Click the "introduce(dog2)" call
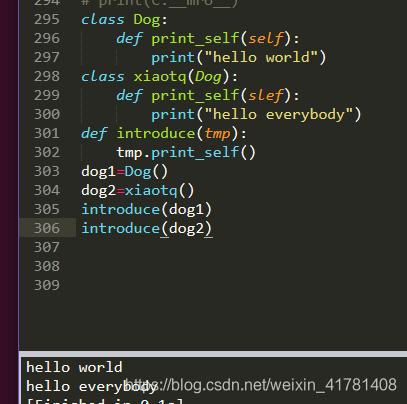The width and height of the screenshot is (407, 404). pyautogui.click(x=147, y=229)
